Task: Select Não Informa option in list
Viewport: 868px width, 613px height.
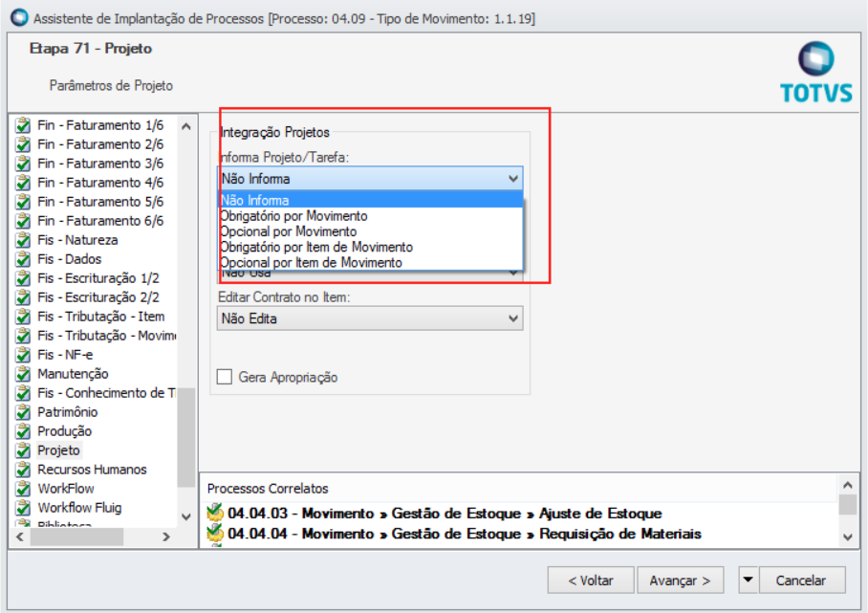Action: pos(370,200)
